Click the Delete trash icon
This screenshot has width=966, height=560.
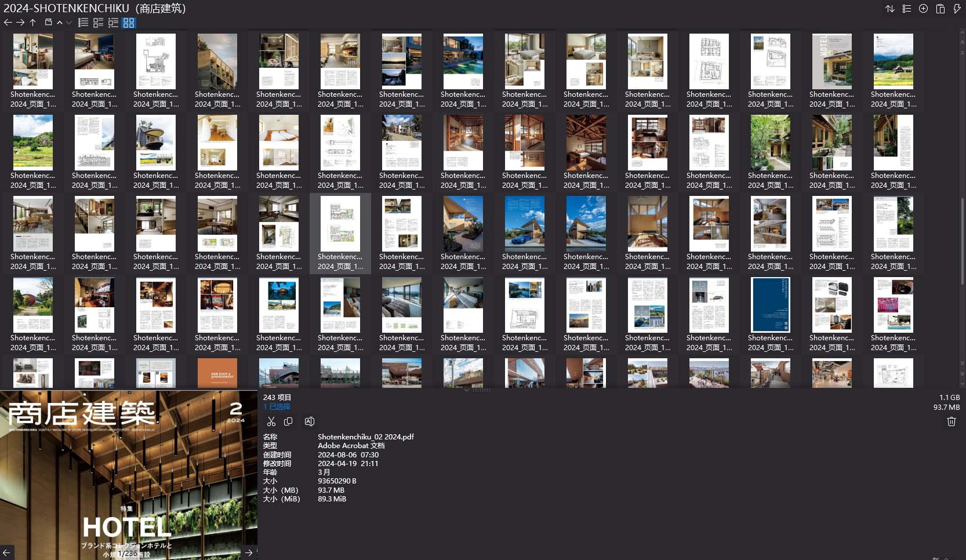point(951,421)
